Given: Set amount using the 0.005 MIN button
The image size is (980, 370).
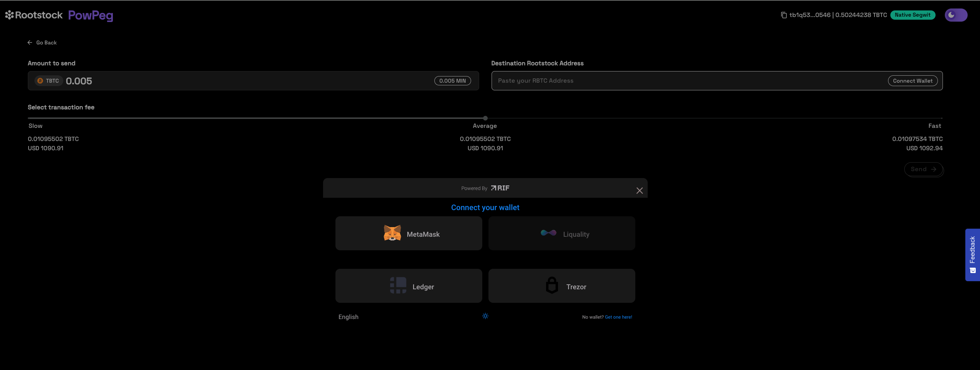Looking at the screenshot, I should (452, 81).
